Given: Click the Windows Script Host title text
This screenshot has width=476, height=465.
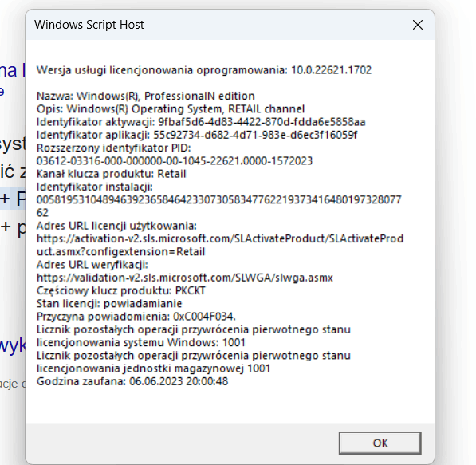Looking at the screenshot, I should (x=89, y=25).
